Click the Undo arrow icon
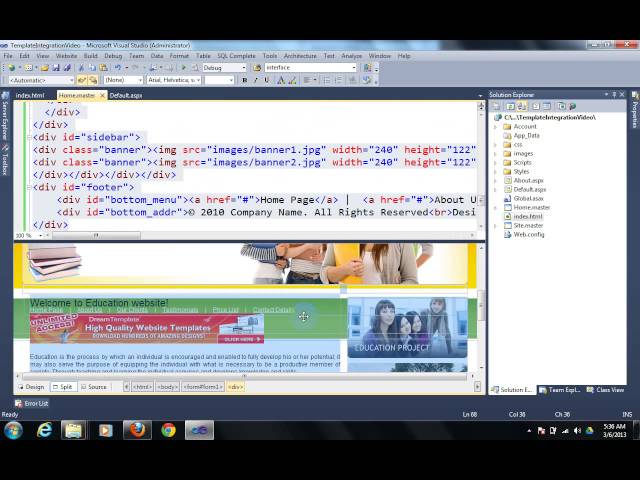 point(118,68)
